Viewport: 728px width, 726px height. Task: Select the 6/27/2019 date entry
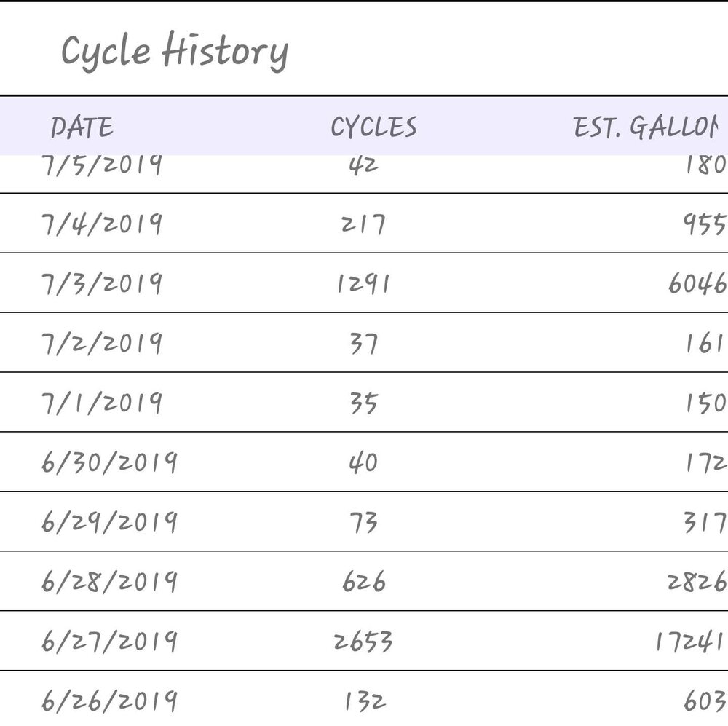pos(110,641)
